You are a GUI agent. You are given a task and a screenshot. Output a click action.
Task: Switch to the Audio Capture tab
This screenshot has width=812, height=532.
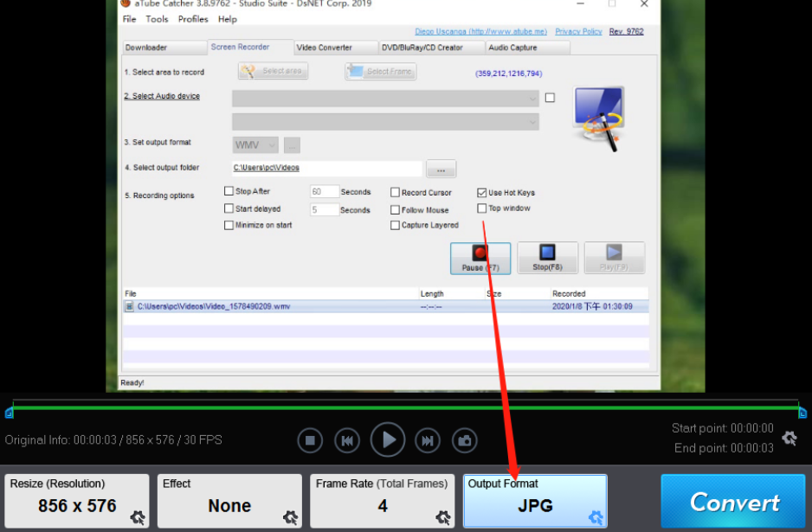528,48
